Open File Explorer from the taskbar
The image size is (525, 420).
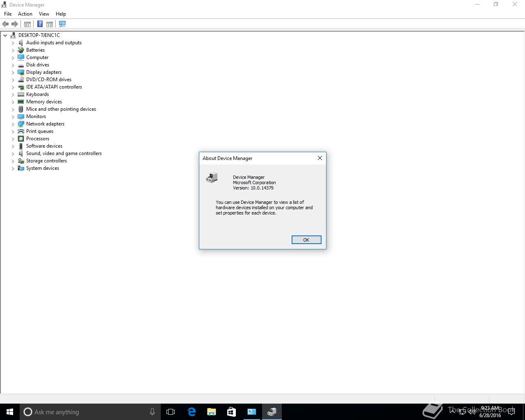[212, 412]
